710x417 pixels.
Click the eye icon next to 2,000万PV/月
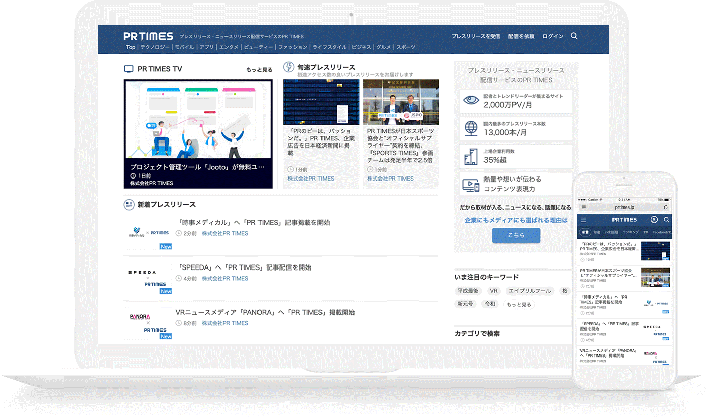tap(471, 100)
